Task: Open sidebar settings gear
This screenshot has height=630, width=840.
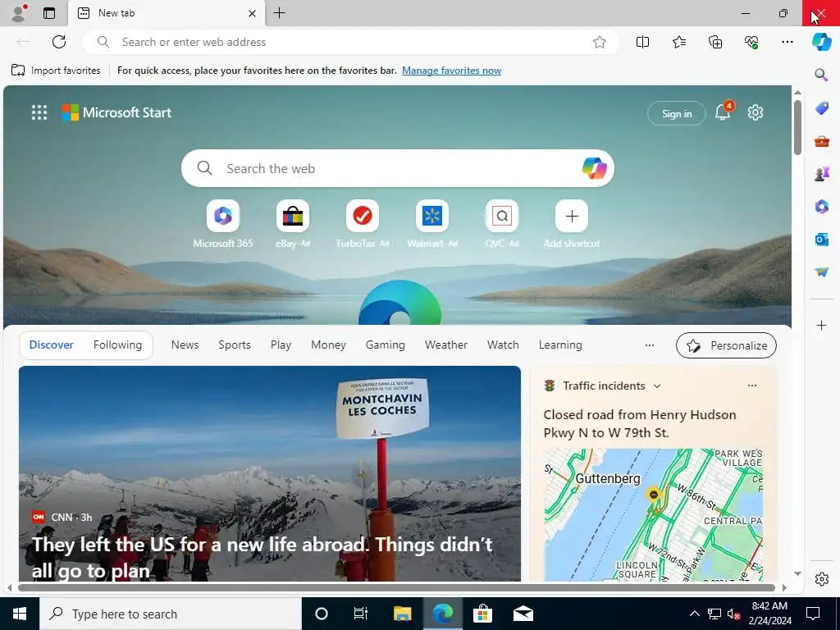Action: (821, 579)
